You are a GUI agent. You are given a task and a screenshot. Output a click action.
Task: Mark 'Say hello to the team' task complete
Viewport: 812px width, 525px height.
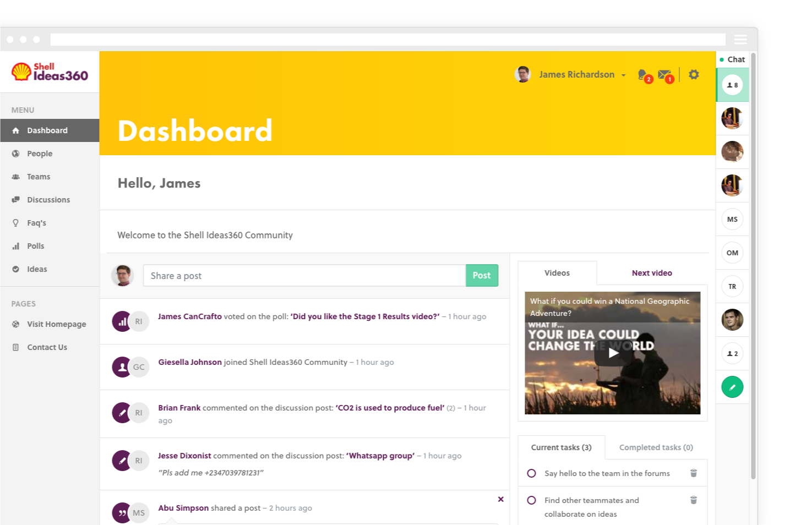pyautogui.click(x=531, y=473)
